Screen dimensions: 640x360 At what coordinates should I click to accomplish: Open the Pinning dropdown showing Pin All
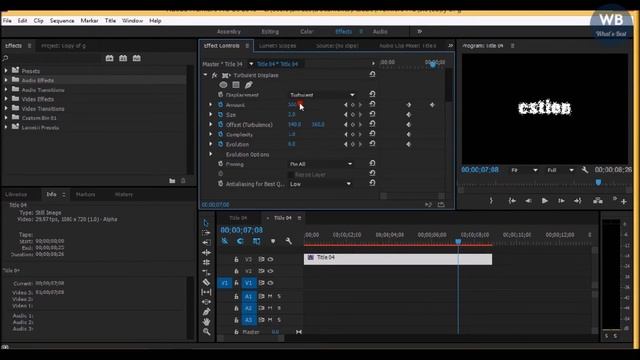pos(321,164)
